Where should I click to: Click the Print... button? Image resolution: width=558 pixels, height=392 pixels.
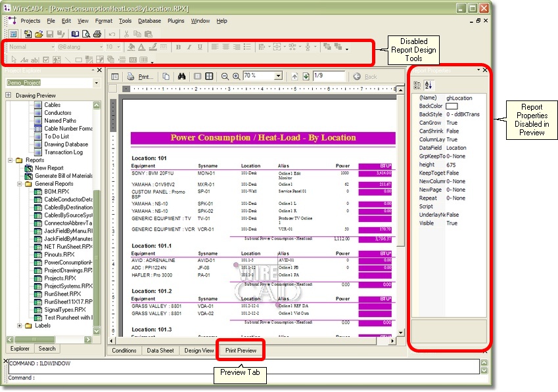tap(145, 77)
